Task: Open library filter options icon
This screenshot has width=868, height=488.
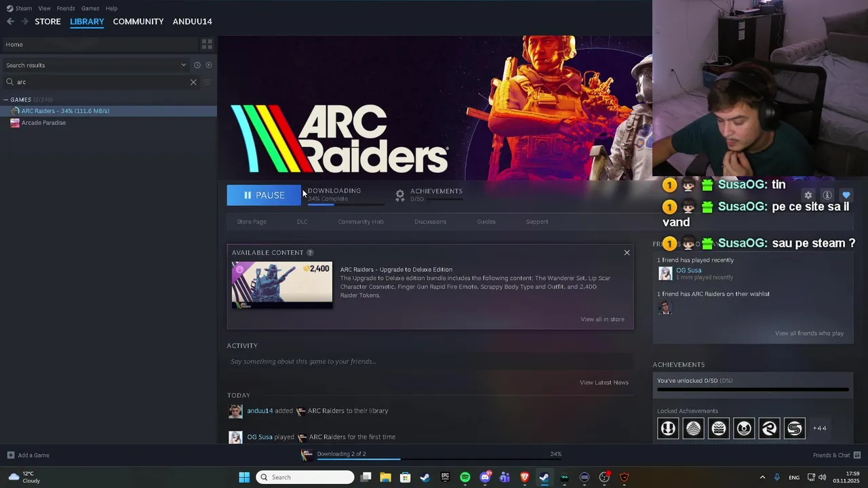Action: tap(208, 82)
